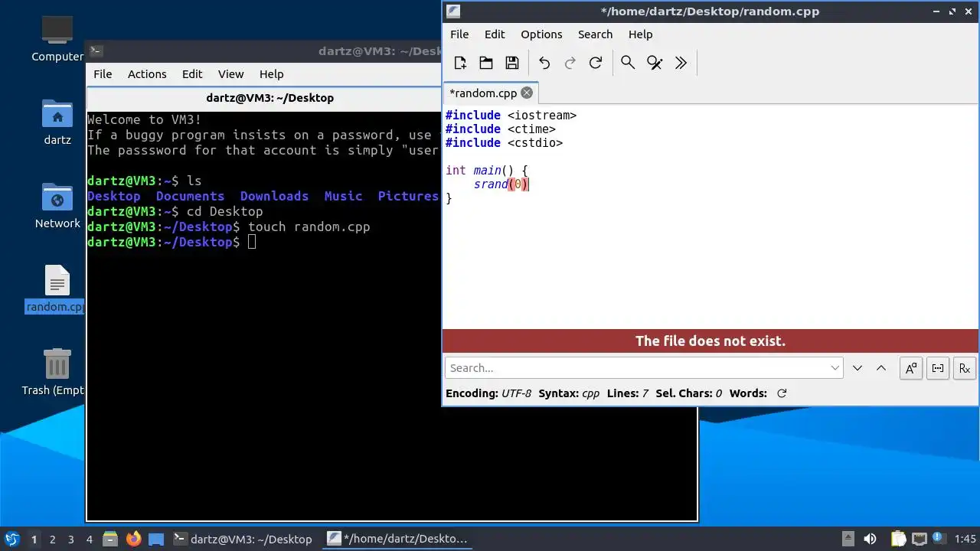980x551 pixels.
Task: Click the srand(0) line in the editor
Action: (501, 184)
